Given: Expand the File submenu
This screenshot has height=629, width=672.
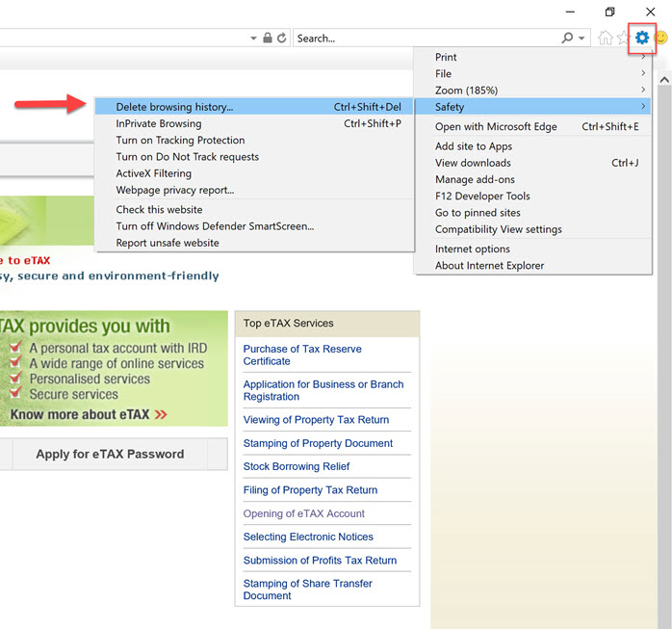Looking at the screenshot, I should point(533,74).
